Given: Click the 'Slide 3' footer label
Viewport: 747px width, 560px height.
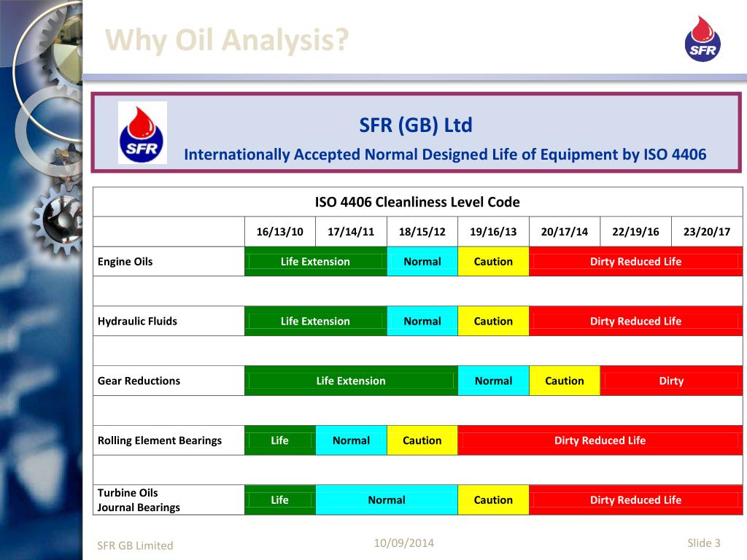Looking at the screenshot, I should (x=704, y=542).
